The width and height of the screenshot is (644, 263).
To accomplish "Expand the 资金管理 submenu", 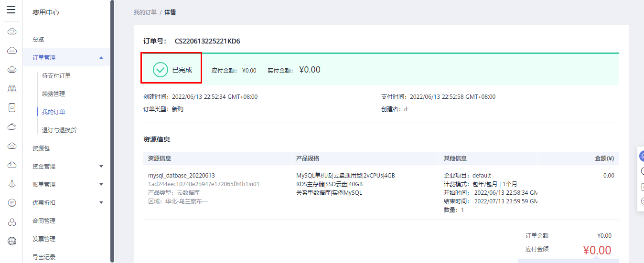I will tap(101, 167).
